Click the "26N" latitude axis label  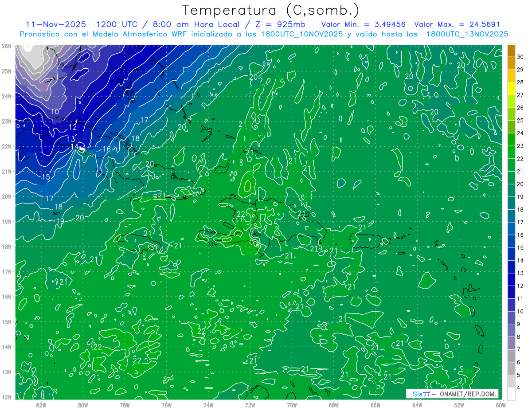[x=6, y=46]
